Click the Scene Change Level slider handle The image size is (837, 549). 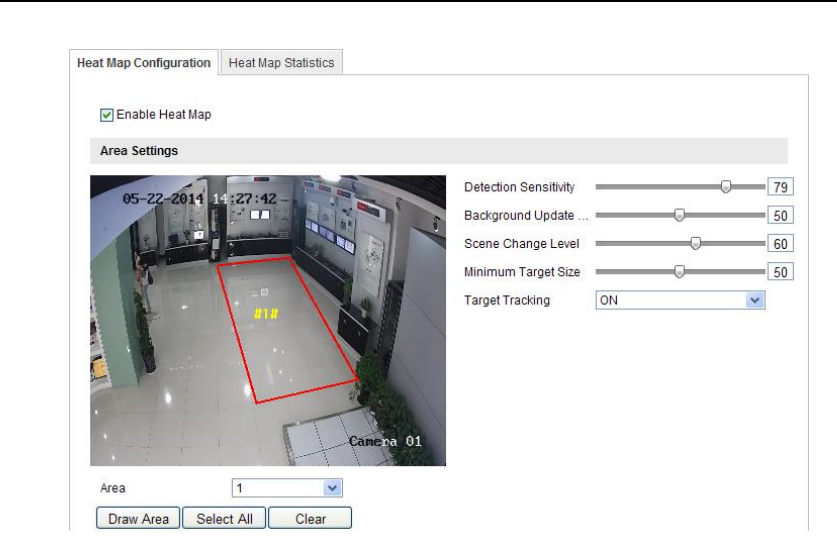click(x=696, y=243)
